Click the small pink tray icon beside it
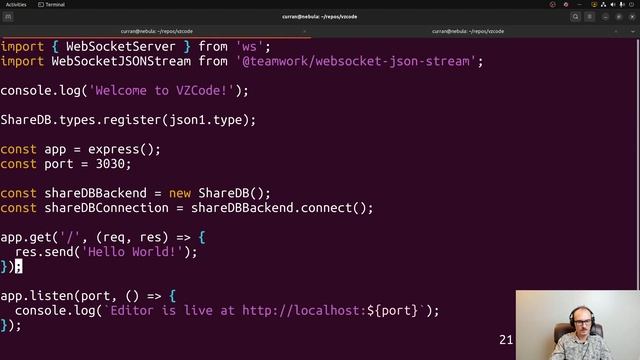640x360 pixels. click(x=566, y=4)
